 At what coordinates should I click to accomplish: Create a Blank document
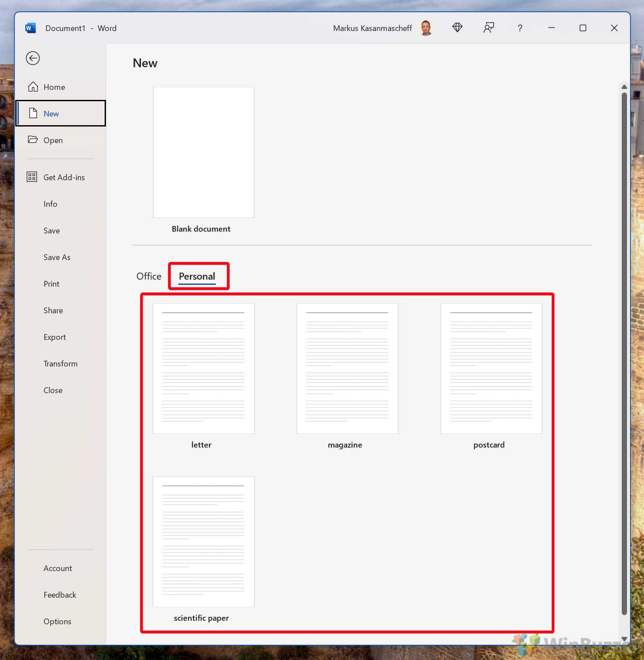pyautogui.click(x=203, y=152)
